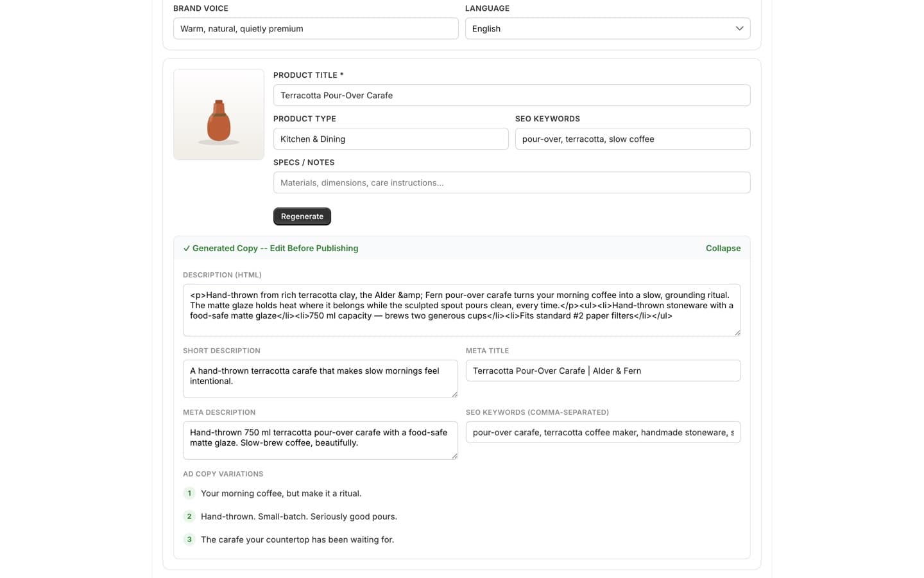Click the 'LANGUAGE' label
Image resolution: width=924 pixels, height=578 pixels.
point(487,8)
